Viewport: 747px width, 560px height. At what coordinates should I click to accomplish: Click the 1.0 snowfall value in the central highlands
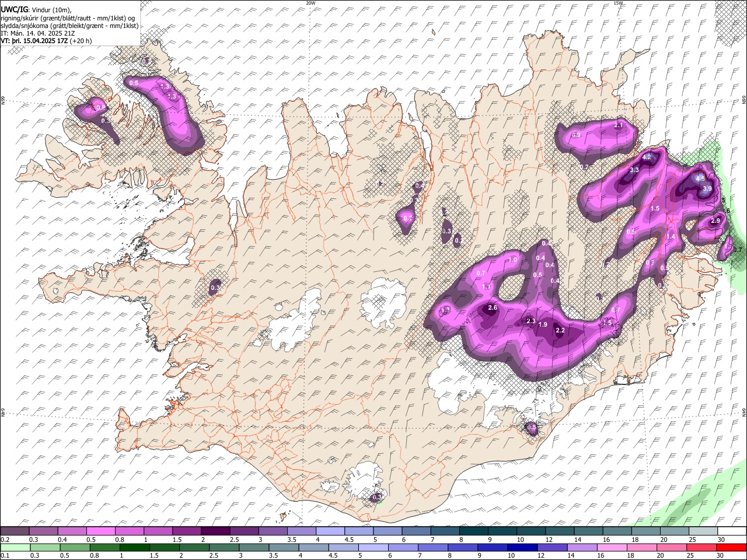(513, 260)
